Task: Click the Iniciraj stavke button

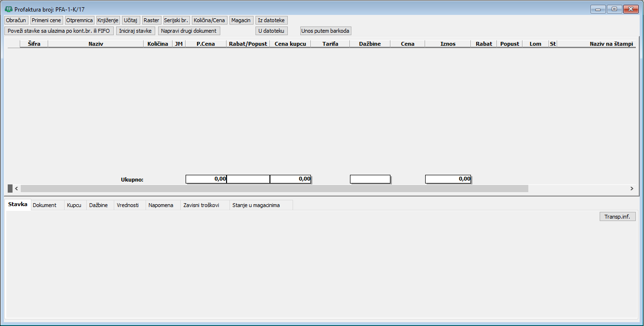Action: point(135,31)
